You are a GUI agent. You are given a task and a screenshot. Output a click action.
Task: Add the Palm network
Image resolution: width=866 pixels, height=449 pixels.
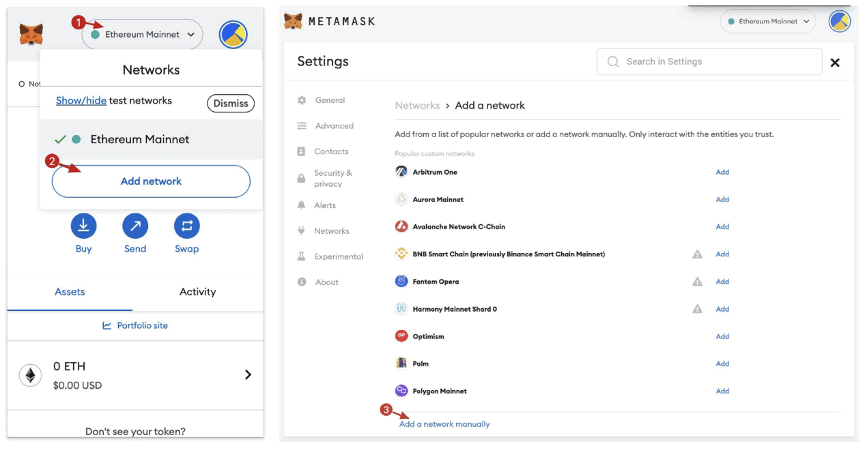point(722,363)
